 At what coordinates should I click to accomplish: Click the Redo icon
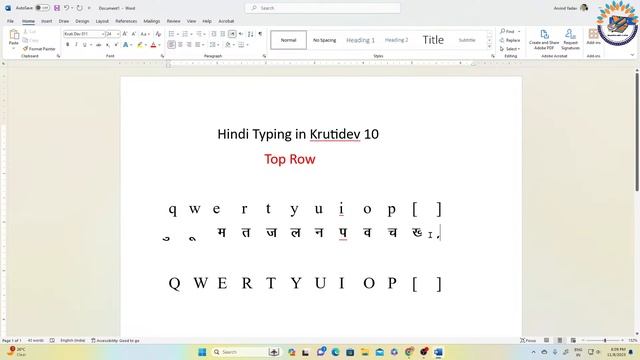(79, 8)
